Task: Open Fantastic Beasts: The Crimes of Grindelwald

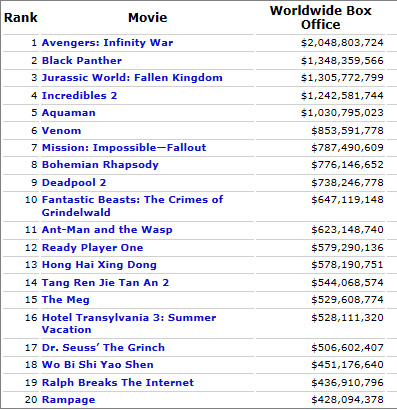Action: pyautogui.click(x=132, y=206)
